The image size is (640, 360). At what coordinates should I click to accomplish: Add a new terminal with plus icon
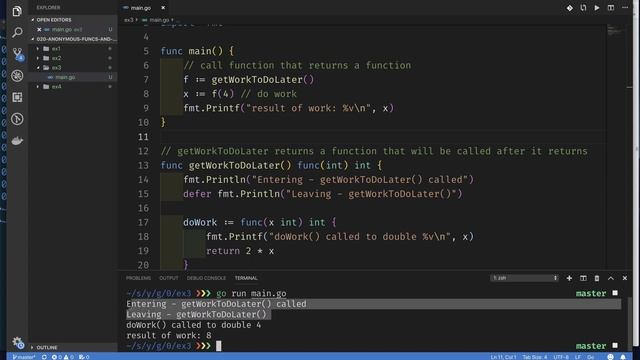[569, 278]
